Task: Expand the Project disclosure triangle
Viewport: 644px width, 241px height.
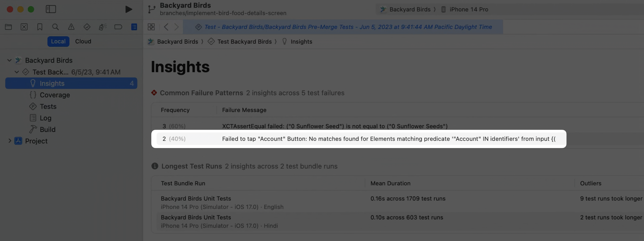Action: point(10,141)
